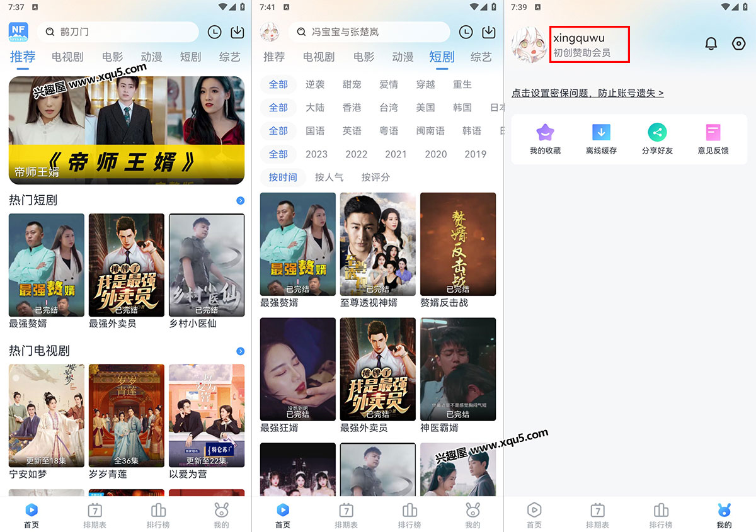Tap 首页 home icon in left screen
The height and width of the screenshot is (532, 756).
coord(31,509)
